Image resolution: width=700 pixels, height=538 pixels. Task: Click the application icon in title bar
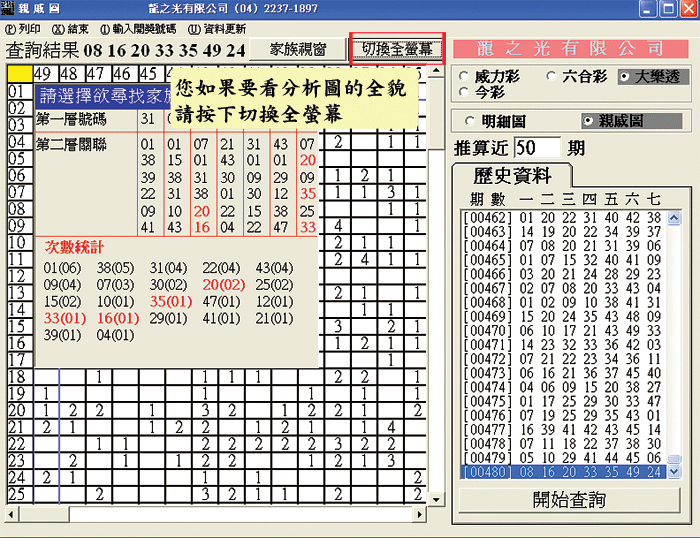click(8, 8)
